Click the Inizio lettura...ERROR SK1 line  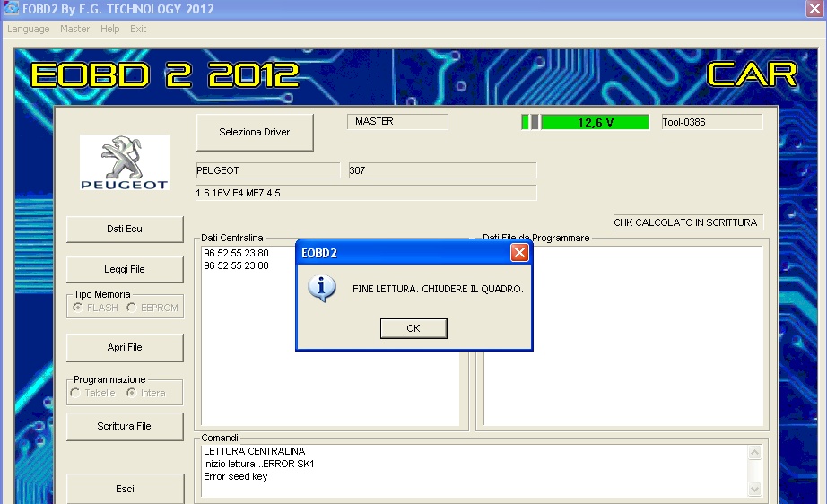pyautogui.click(x=259, y=464)
